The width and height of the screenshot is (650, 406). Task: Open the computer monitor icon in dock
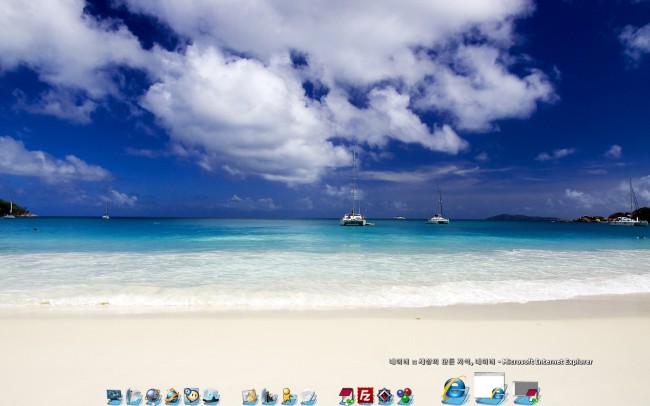tap(114, 397)
